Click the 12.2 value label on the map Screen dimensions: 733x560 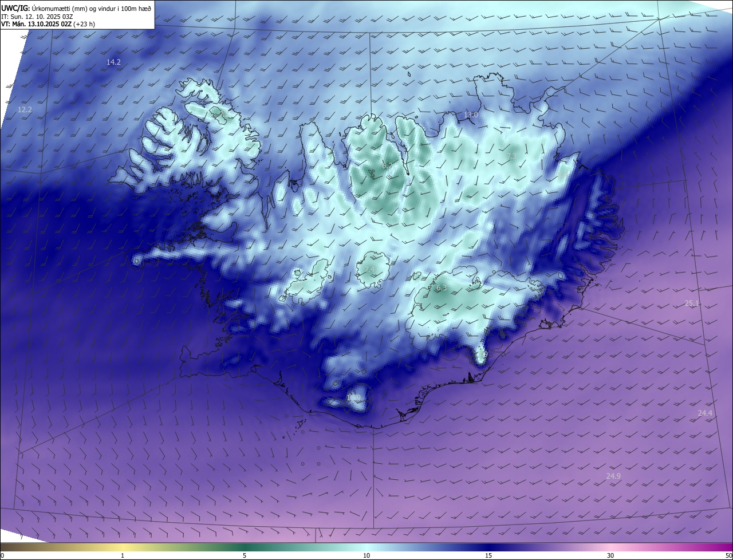point(25,109)
